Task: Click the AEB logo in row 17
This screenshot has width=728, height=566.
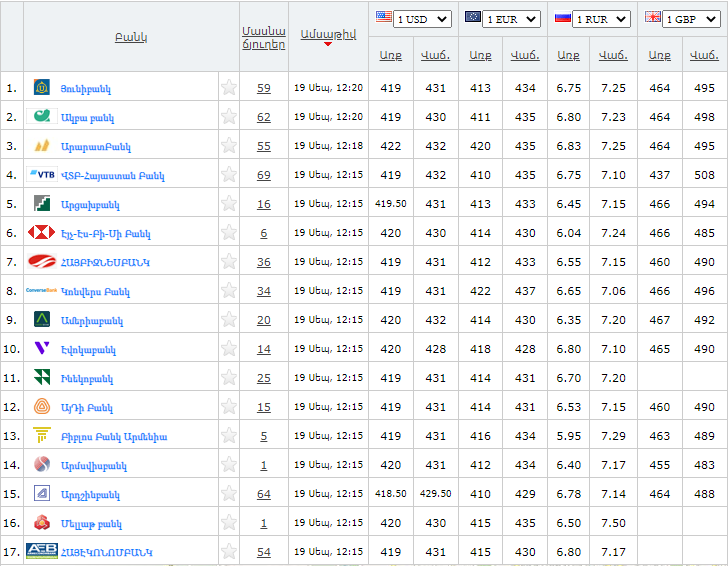Action: pyautogui.click(x=42, y=551)
